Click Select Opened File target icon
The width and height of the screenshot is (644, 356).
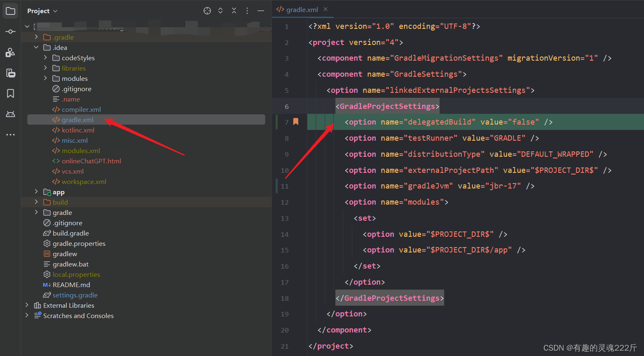pos(207,11)
